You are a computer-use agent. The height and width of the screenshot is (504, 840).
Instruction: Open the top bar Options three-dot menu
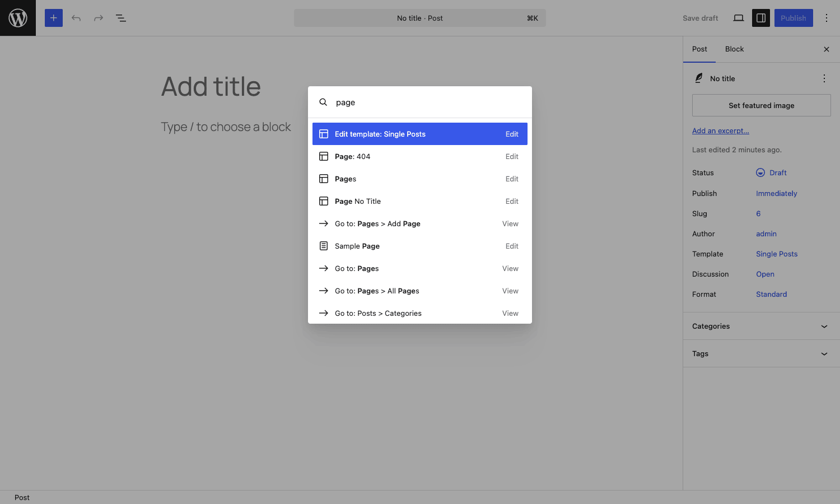coord(827,18)
